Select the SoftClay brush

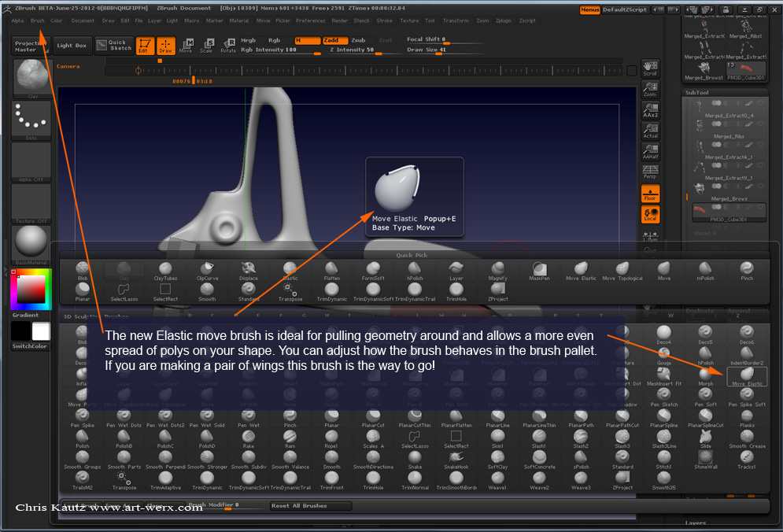pyautogui.click(x=497, y=460)
